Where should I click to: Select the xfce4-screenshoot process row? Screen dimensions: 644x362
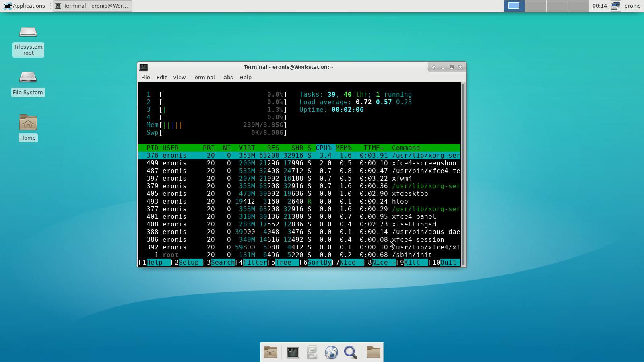pyautogui.click(x=299, y=163)
